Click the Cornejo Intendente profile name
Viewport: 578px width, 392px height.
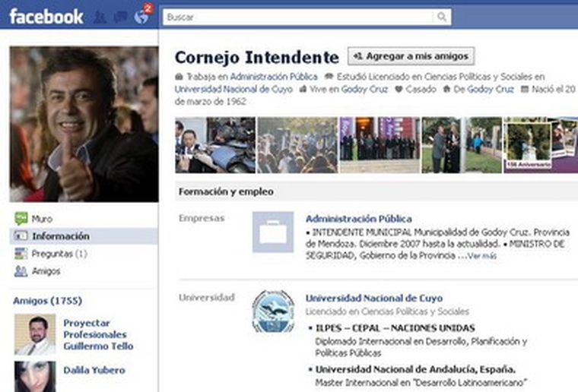coord(256,57)
